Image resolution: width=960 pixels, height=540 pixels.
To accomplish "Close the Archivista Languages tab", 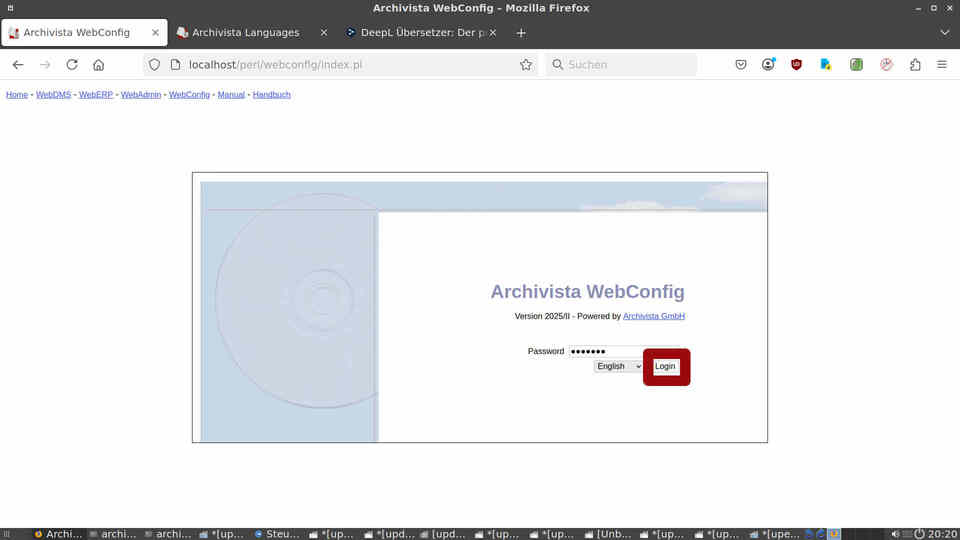I will 324,32.
